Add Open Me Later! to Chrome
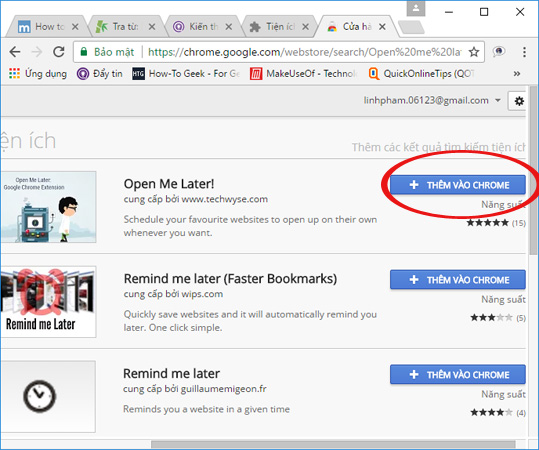The image size is (539, 450). (458, 185)
